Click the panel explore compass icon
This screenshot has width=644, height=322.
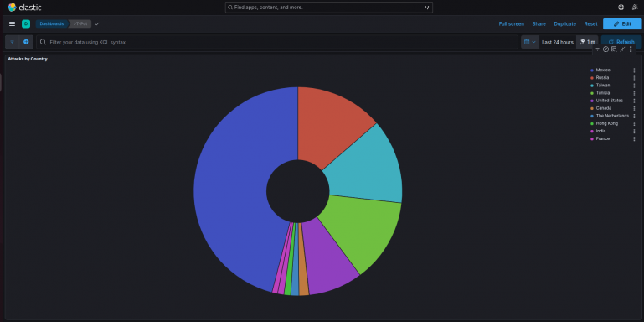(x=605, y=49)
